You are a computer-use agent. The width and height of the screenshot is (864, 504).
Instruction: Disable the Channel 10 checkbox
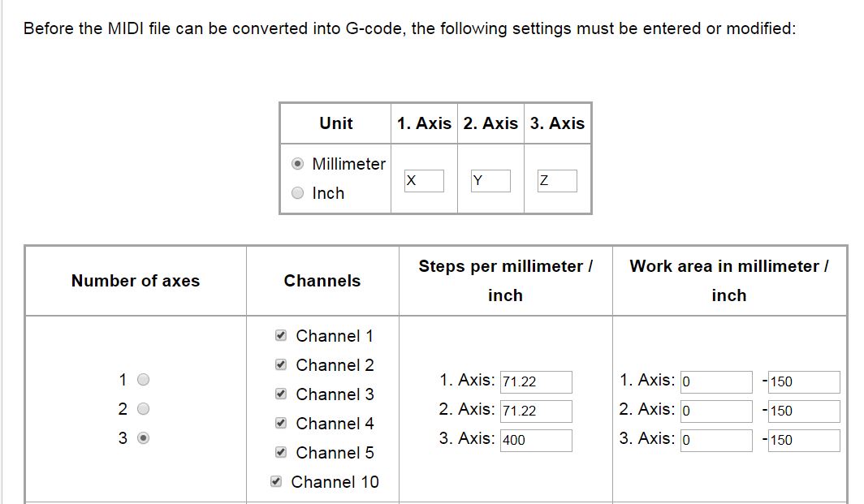pos(276,482)
